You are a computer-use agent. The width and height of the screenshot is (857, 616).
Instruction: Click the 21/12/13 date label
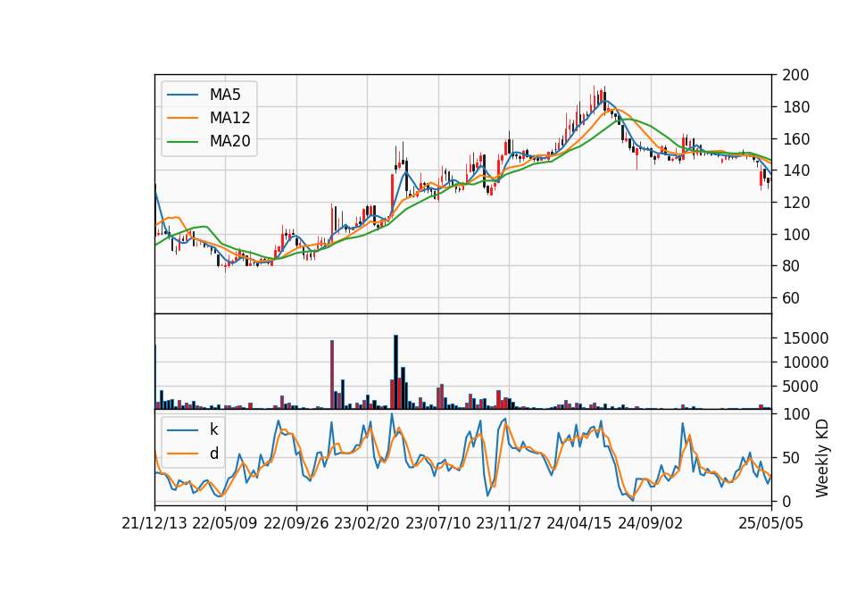point(154,523)
